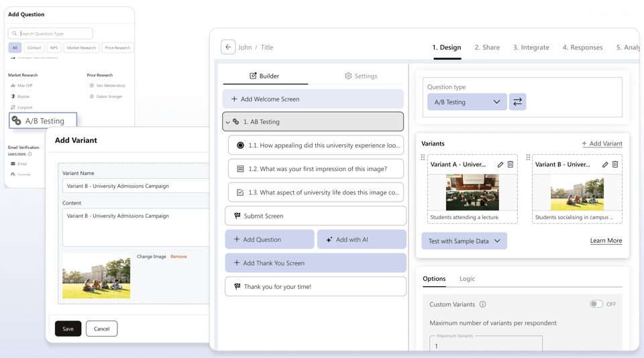This screenshot has height=358, width=644.
Task: Click the flag icon on Thank you row
Action: click(x=237, y=286)
